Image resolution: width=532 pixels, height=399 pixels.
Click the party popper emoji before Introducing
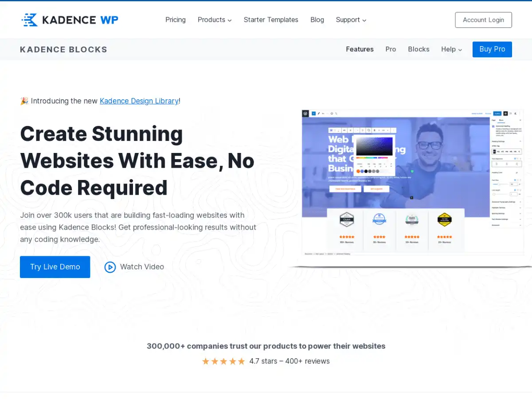click(24, 101)
